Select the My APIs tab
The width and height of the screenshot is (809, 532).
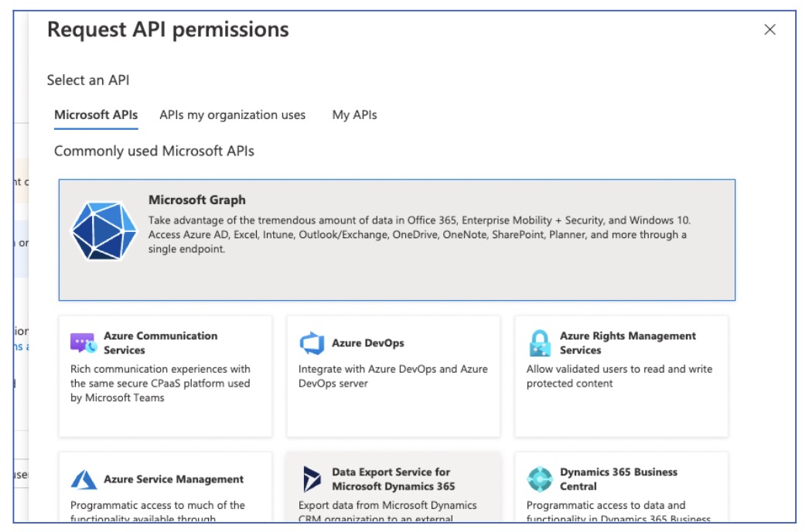point(354,115)
